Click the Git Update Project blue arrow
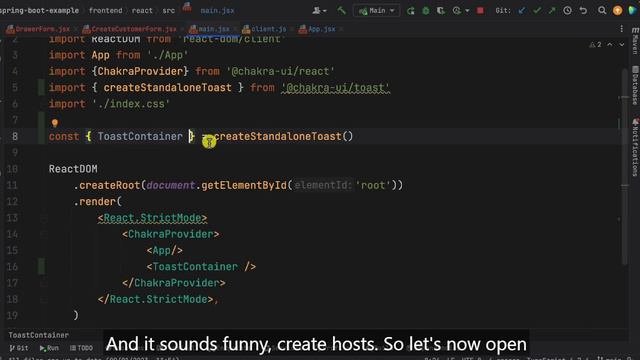Viewport: 640px width, 360px height. click(x=522, y=11)
